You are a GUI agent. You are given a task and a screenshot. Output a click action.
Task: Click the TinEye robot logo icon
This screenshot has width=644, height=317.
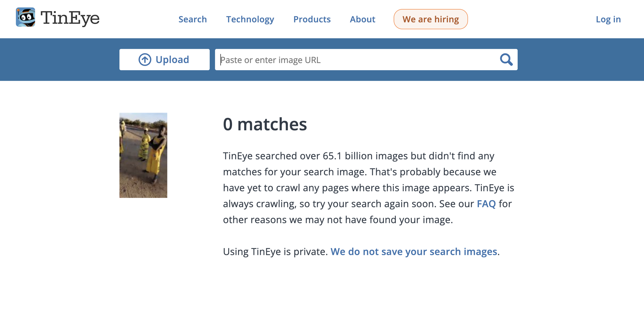[x=25, y=17]
